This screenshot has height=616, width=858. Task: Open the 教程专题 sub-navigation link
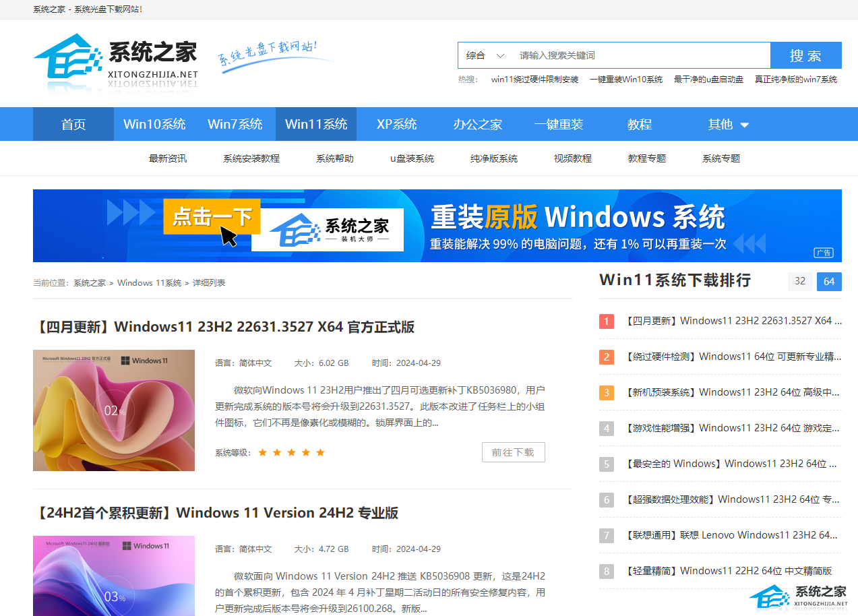[647, 158]
